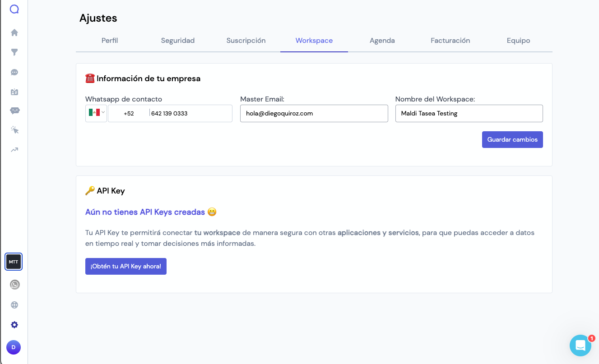Click the WhatsApp icon in sidebar
The image size is (599, 364).
[15, 285]
